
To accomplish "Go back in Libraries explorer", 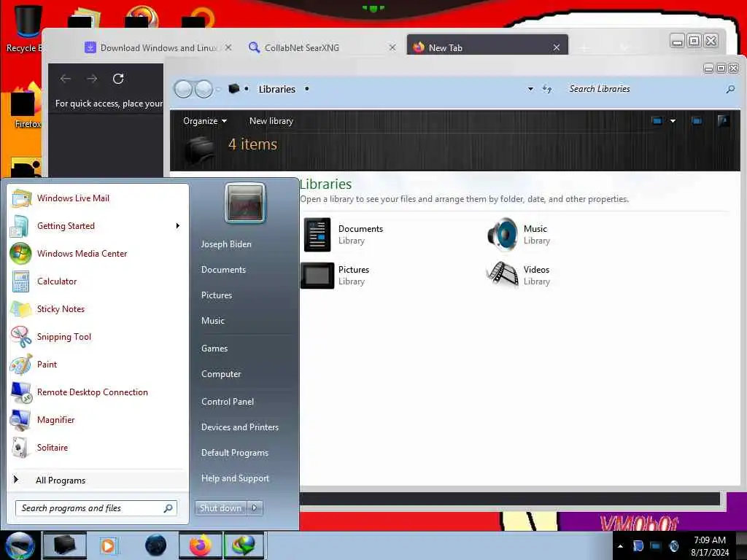I will (x=183, y=89).
